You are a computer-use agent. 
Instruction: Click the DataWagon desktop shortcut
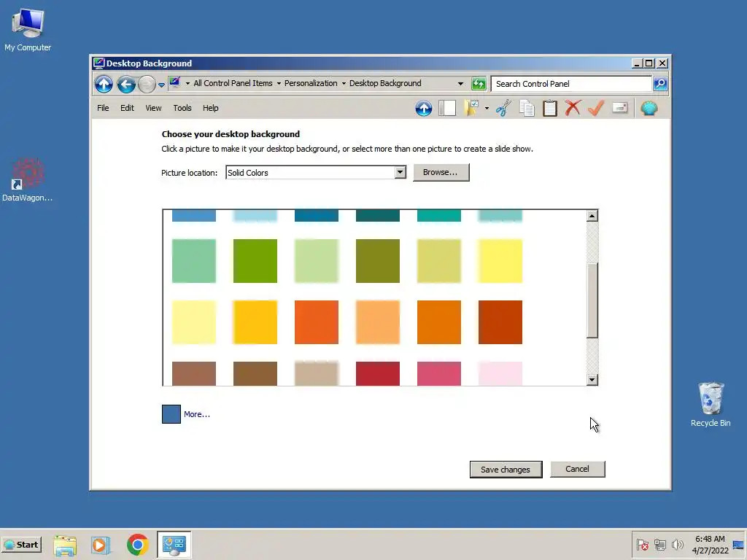coord(27,180)
